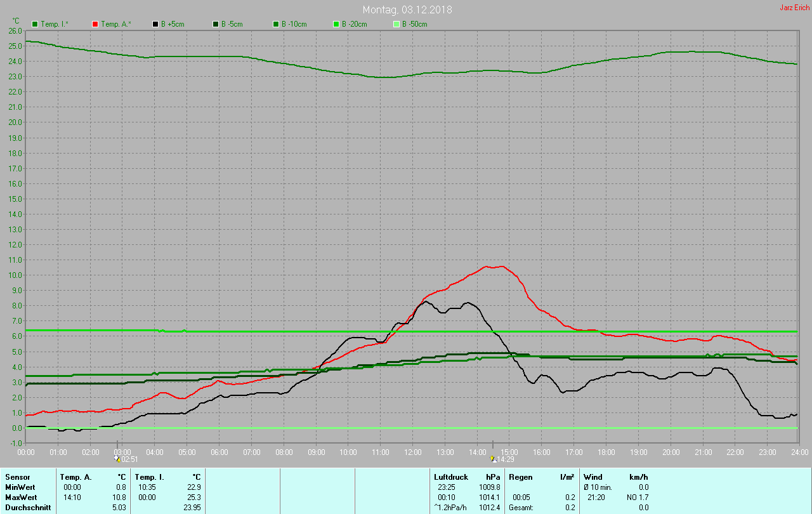Select the Regen column header
This screenshot has width=812, height=514.
tap(520, 477)
